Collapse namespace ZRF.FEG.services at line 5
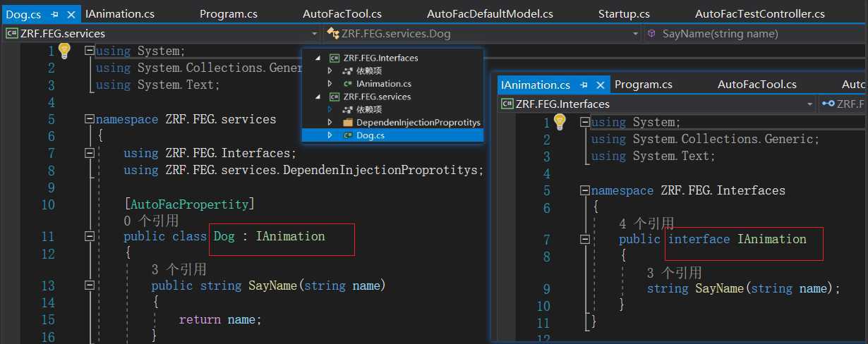Viewport: 868px width, 344px height. [89, 119]
